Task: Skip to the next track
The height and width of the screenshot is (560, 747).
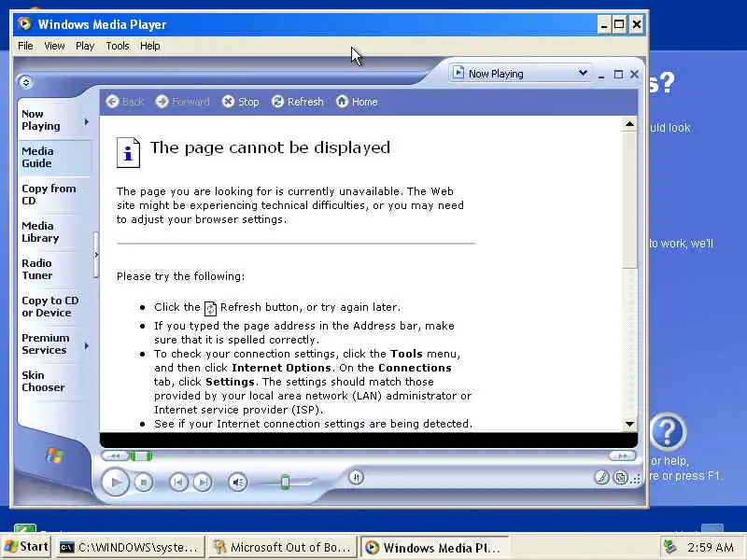Action: click(203, 483)
